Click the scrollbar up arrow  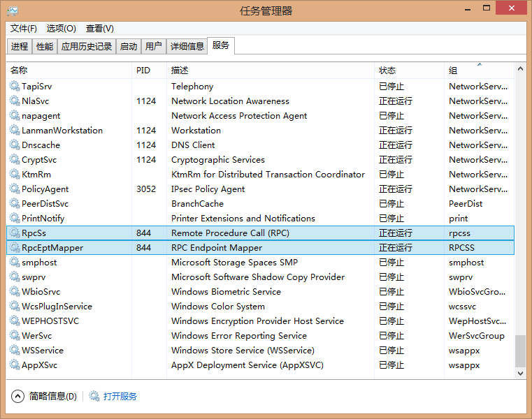pyautogui.click(x=520, y=68)
